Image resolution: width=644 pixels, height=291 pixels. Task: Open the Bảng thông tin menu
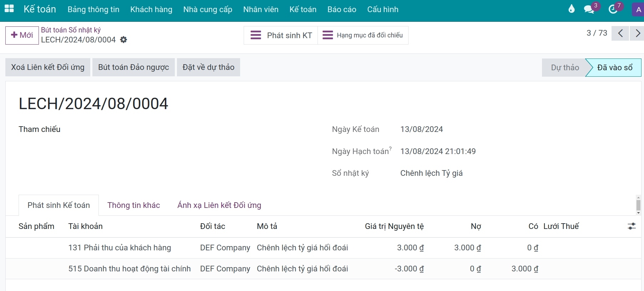click(93, 10)
